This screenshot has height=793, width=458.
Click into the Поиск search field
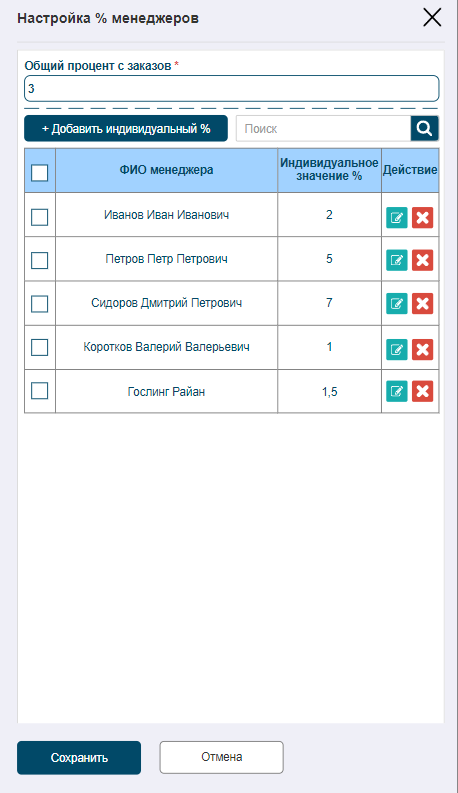[324, 128]
